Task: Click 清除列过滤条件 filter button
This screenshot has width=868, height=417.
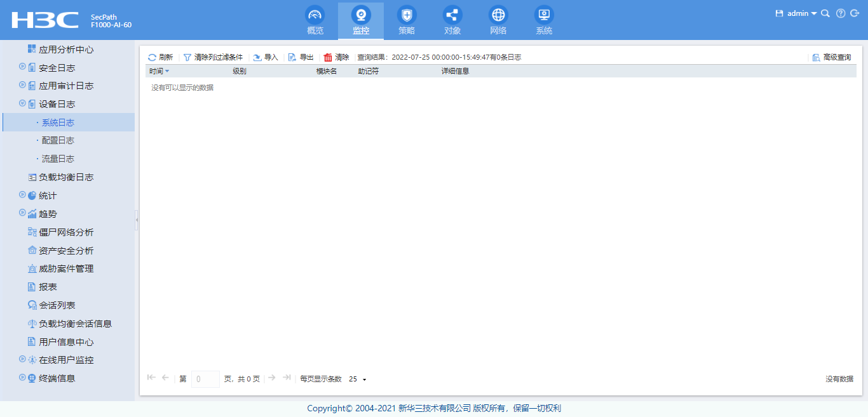Action: click(x=213, y=57)
